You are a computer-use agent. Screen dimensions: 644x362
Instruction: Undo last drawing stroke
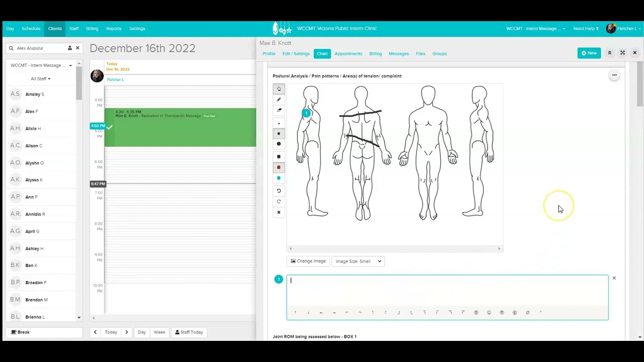click(x=279, y=191)
